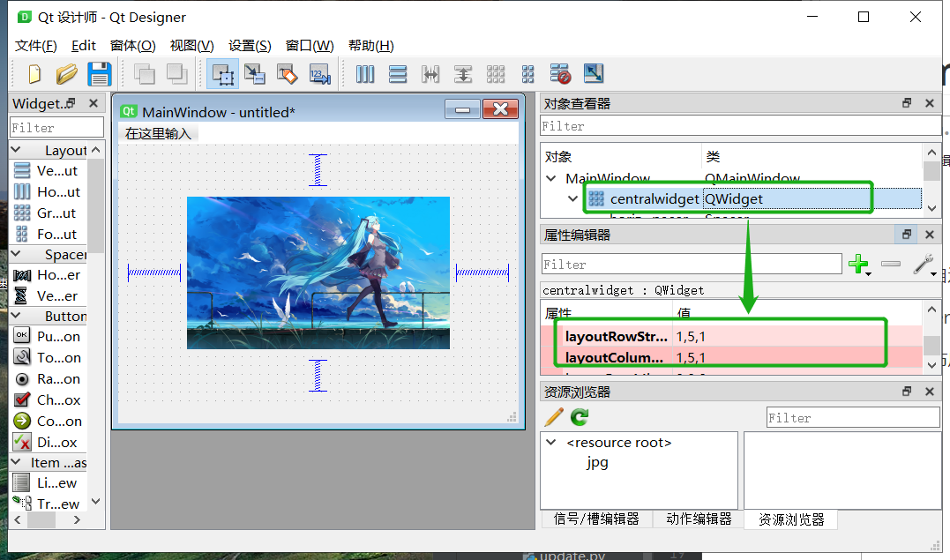The image size is (950, 560).
Task: Lay out vertically in splitter
Action: pos(463,74)
